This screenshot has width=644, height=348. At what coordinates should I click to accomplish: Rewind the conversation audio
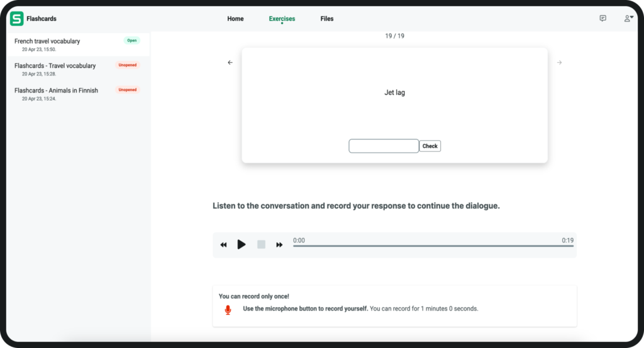(x=223, y=245)
